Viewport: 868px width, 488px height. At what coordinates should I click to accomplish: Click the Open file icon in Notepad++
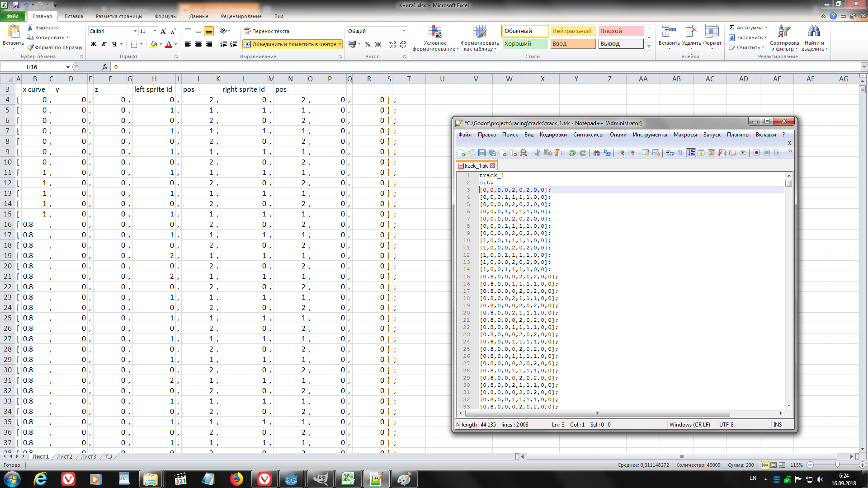pyautogui.click(x=472, y=153)
